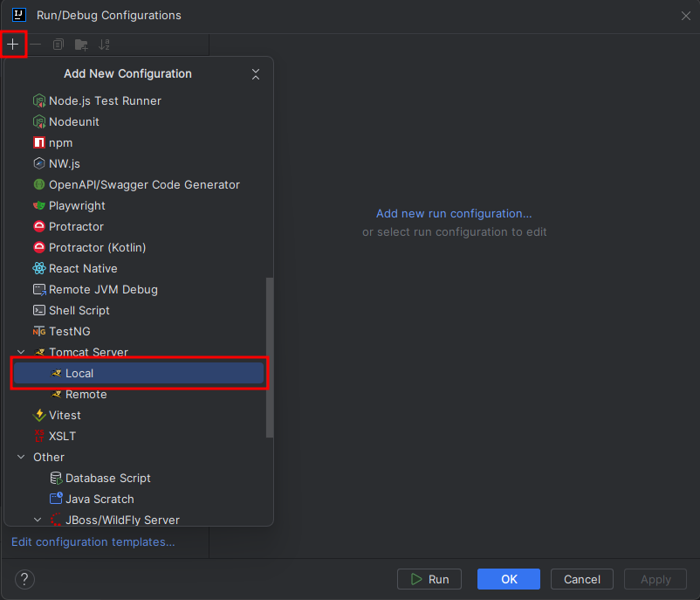Click the IntelliJ IDEA logo in title bar

tap(18, 15)
